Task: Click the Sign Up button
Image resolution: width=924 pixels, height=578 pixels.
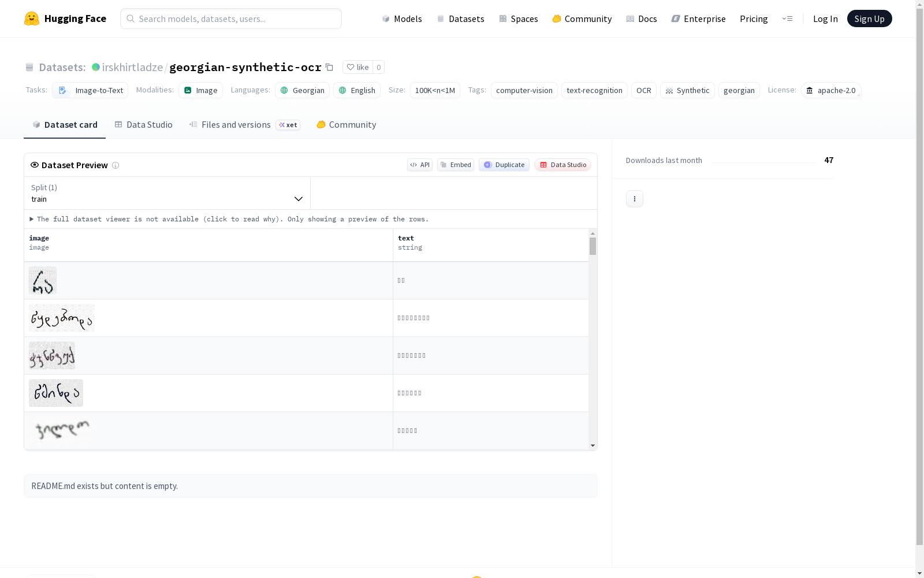Action: (869, 18)
